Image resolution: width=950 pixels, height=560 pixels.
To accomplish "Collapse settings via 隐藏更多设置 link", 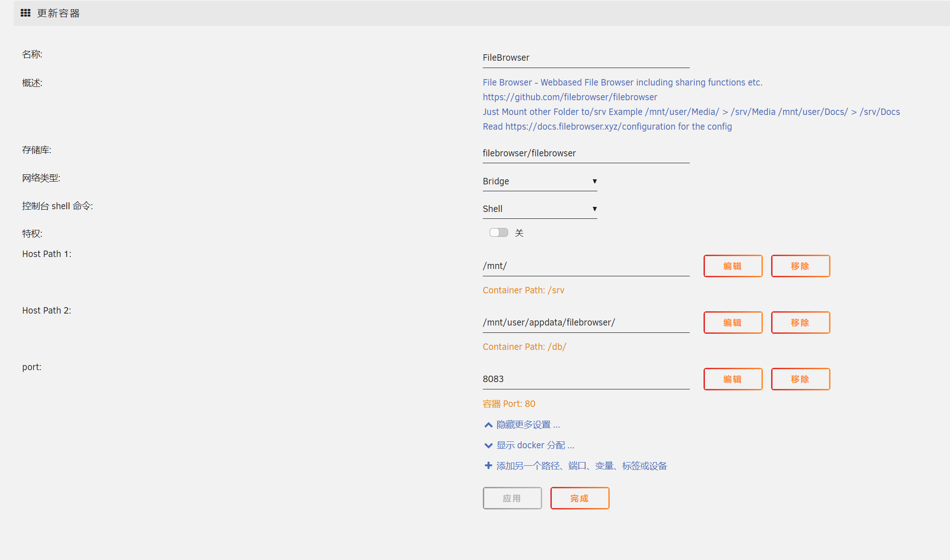I will pyautogui.click(x=528, y=425).
